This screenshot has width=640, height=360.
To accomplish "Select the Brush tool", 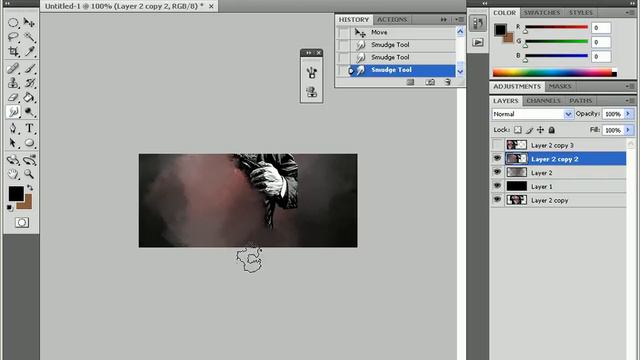I will (x=29, y=68).
